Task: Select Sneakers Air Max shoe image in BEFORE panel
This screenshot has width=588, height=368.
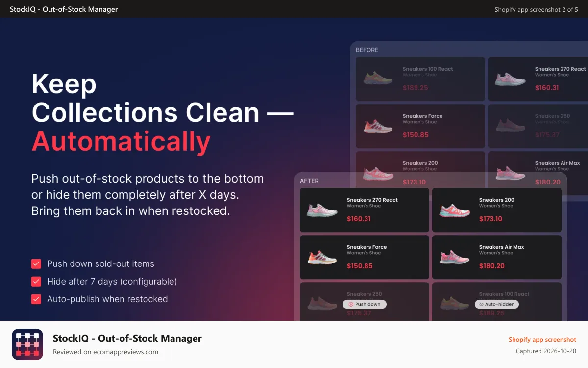Action: [510, 172]
